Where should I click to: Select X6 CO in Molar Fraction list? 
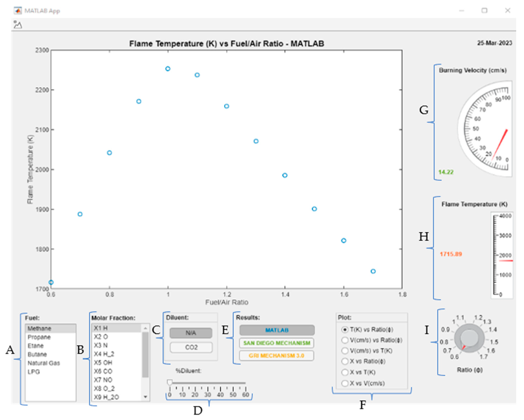103,371
